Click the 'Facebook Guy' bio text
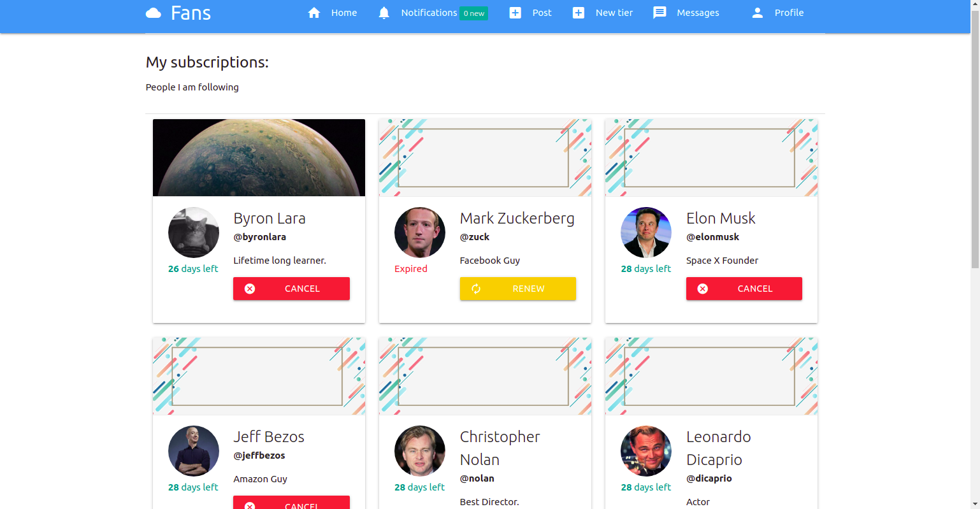This screenshot has height=509, width=980. 490,261
